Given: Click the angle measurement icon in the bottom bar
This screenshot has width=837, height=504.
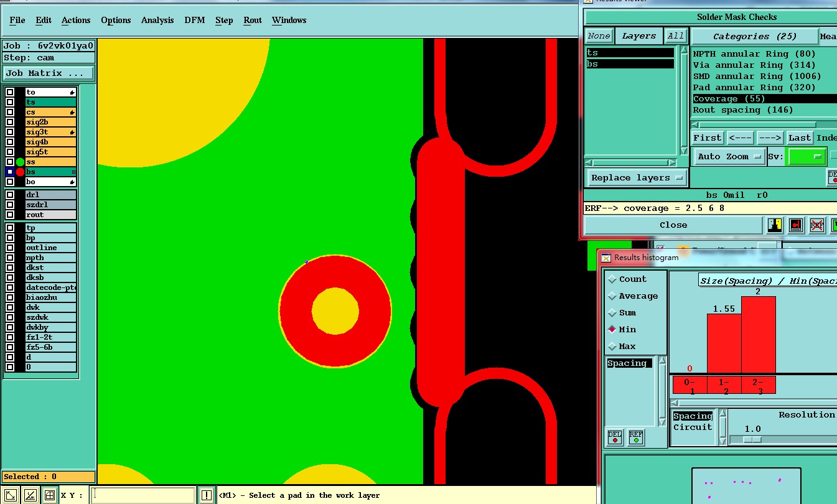Looking at the screenshot, I should coord(30,495).
